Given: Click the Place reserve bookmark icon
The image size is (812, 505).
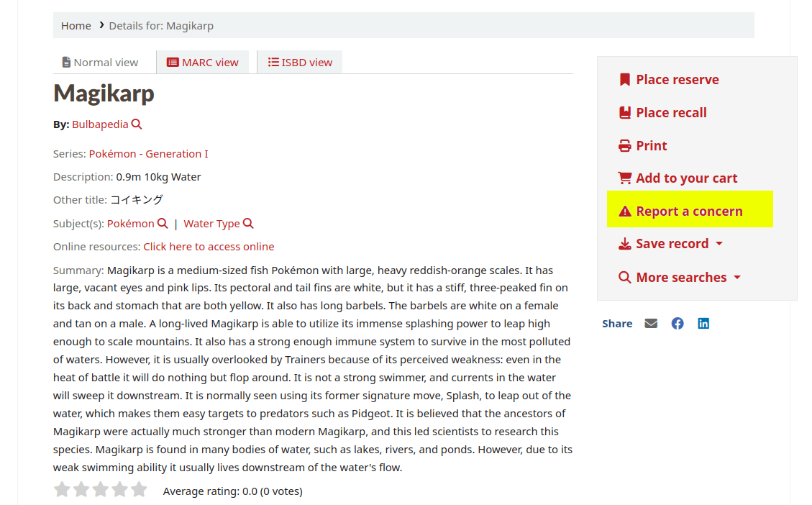Looking at the screenshot, I should point(624,80).
